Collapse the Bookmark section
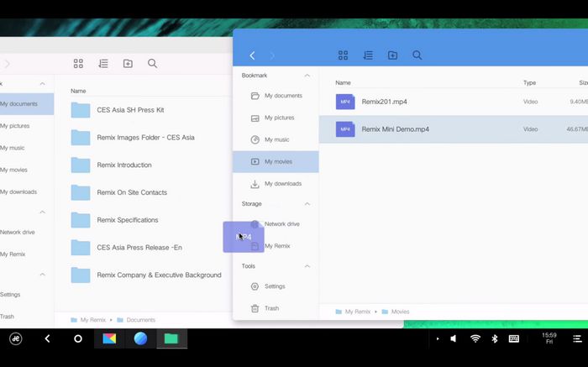The height and width of the screenshot is (367, 588). [307, 76]
